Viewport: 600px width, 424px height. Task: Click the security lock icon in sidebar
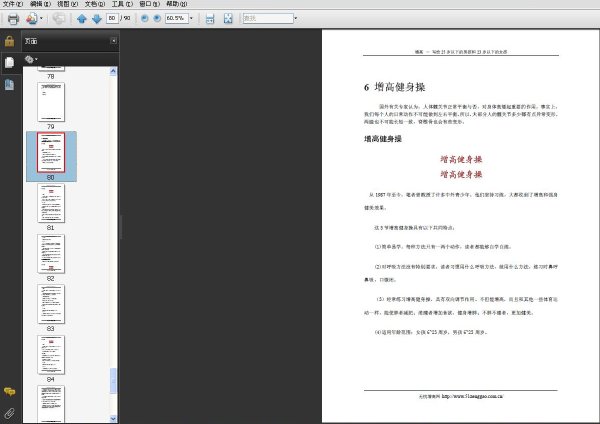click(x=10, y=41)
